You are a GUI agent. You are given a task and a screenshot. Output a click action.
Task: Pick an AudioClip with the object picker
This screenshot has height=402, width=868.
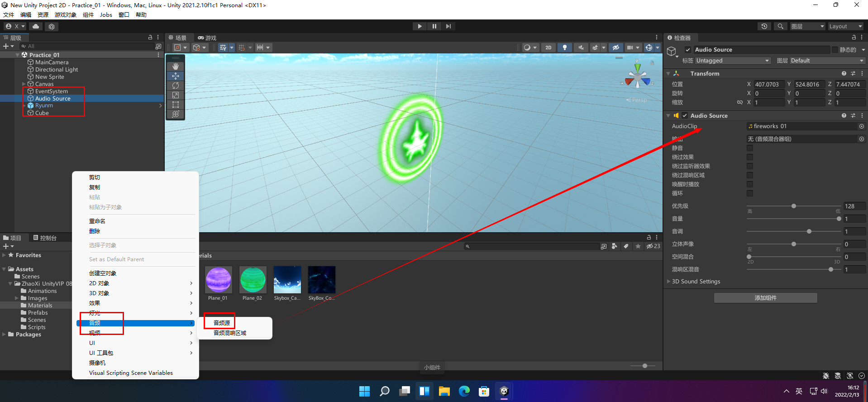click(x=862, y=126)
